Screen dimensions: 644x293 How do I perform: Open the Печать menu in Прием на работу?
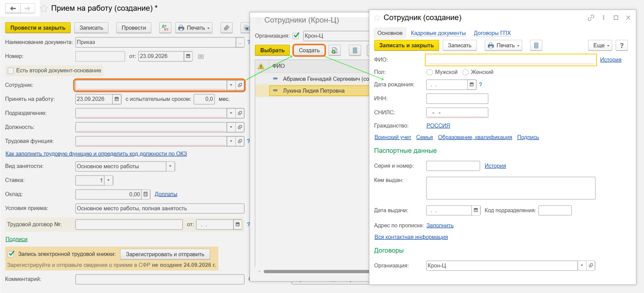point(194,28)
